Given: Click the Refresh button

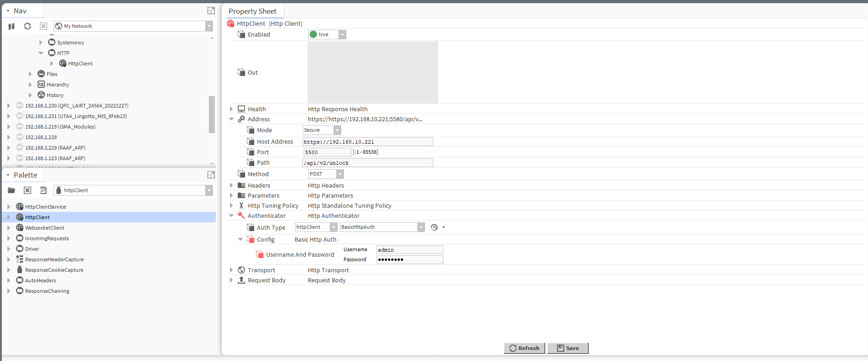Looking at the screenshot, I should click(x=524, y=348).
